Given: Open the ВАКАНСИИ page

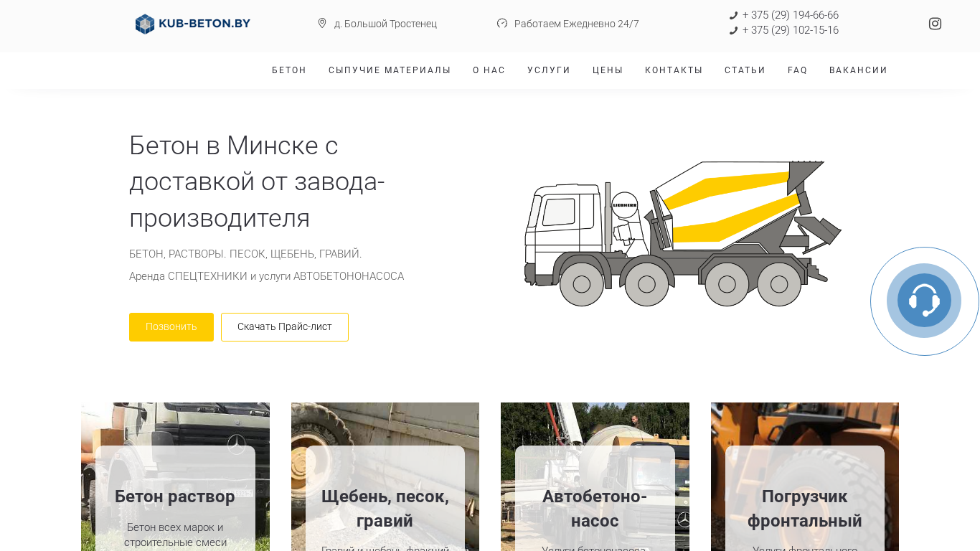Looking at the screenshot, I should (x=858, y=70).
